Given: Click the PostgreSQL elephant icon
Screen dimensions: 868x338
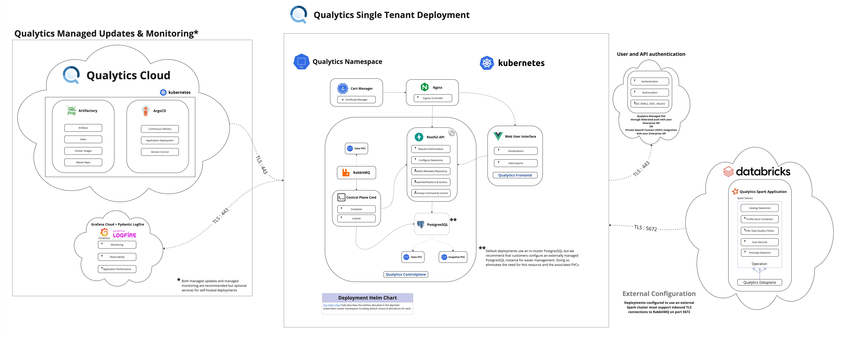Looking at the screenshot, I should click(x=421, y=224).
